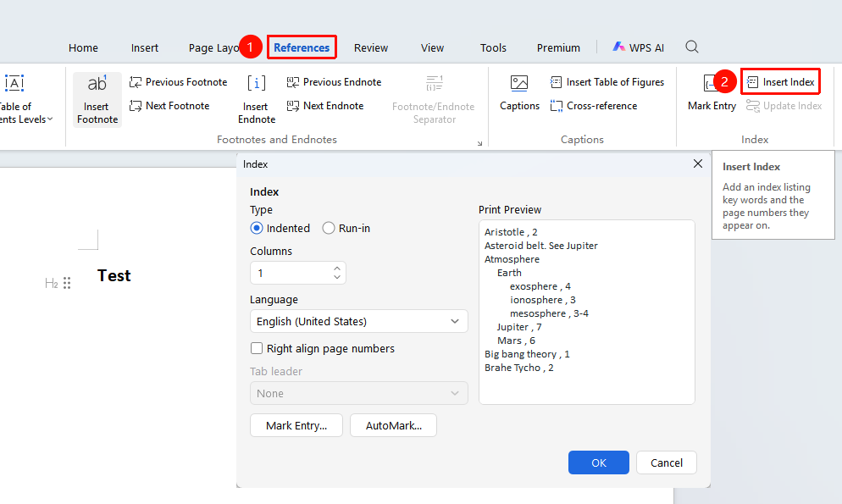Confirm Index dialog with OK
Image resolution: width=842 pixels, height=504 pixels.
599,462
